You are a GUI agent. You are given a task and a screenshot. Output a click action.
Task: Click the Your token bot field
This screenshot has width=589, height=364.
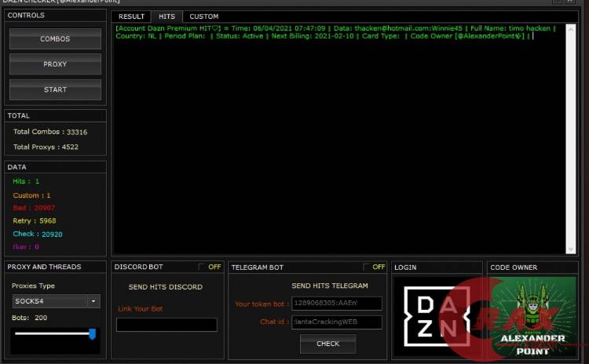(x=337, y=304)
